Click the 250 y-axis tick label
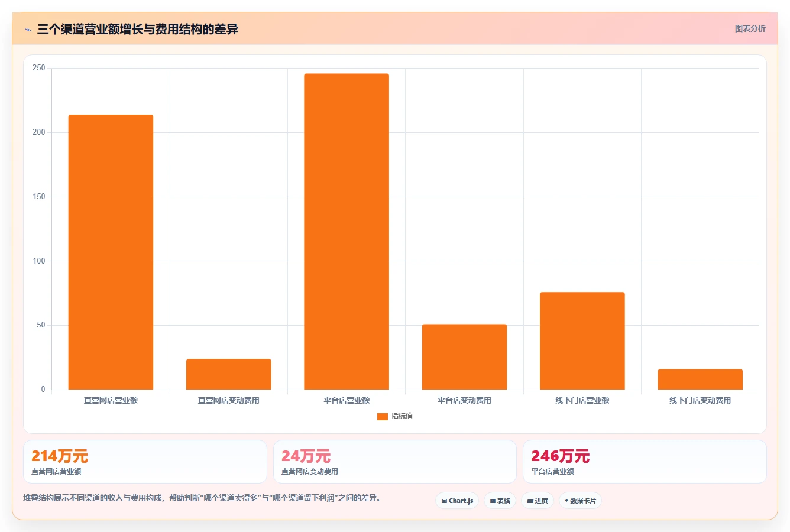 (x=39, y=68)
